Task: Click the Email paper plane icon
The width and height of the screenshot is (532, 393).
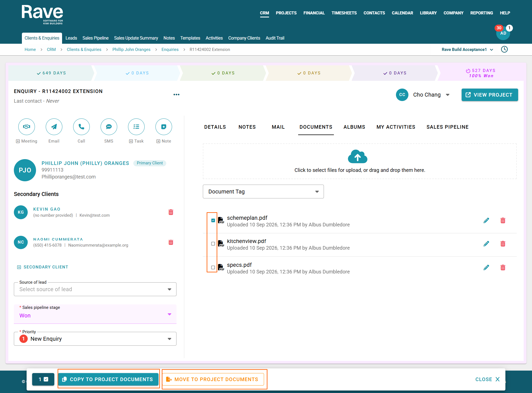Action: click(x=54, y=127)
